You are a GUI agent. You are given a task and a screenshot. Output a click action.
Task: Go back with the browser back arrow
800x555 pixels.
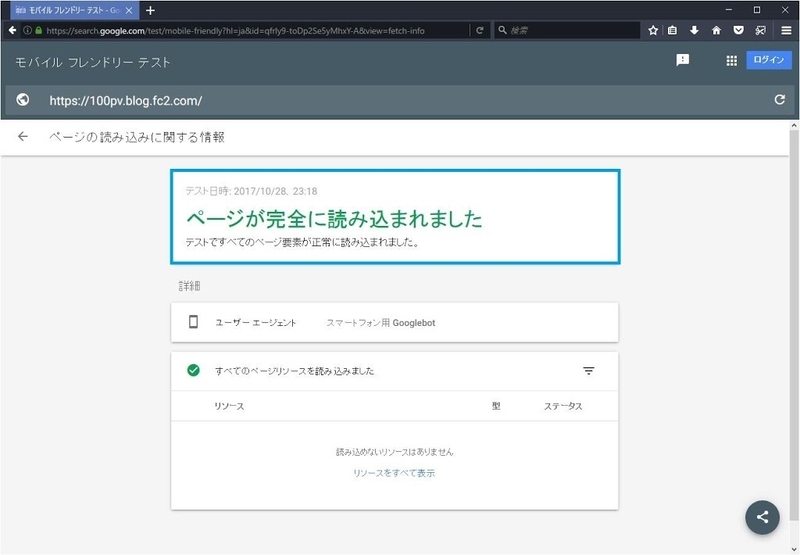tap(12, 31)
